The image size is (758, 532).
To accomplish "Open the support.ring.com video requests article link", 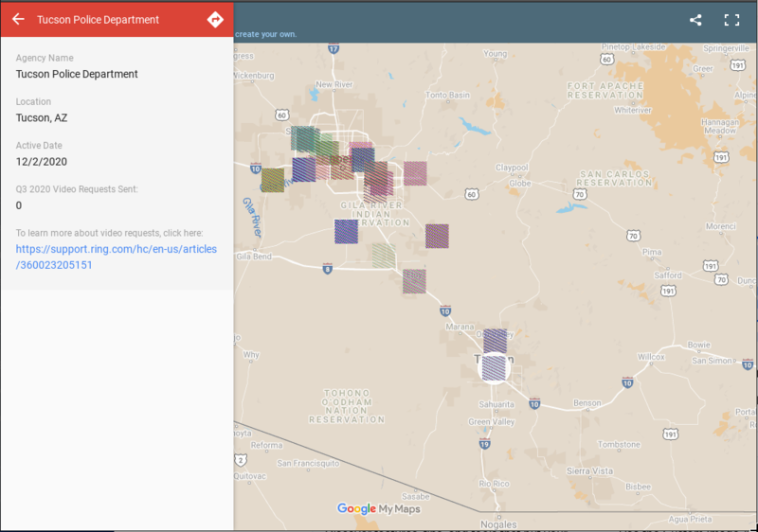I will click(116, 257).
